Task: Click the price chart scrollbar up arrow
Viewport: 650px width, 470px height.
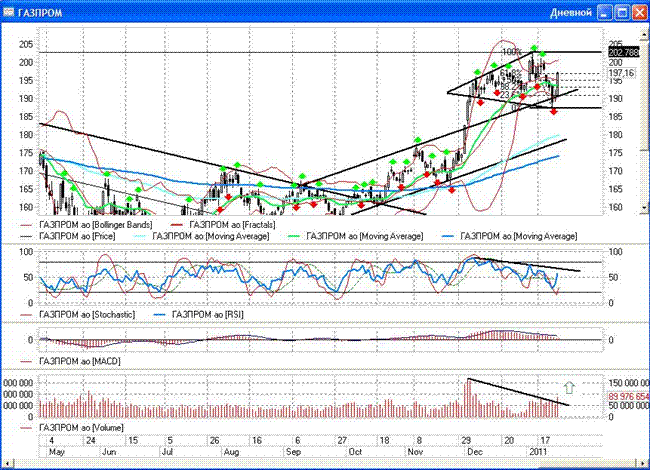Action: (x=645, y=34)
